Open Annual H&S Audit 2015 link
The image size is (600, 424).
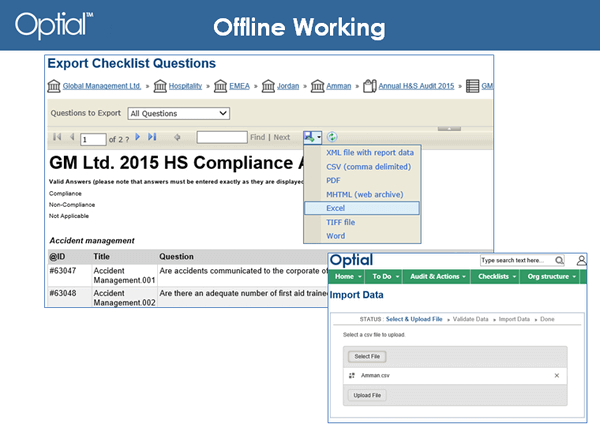coord(416,86)
